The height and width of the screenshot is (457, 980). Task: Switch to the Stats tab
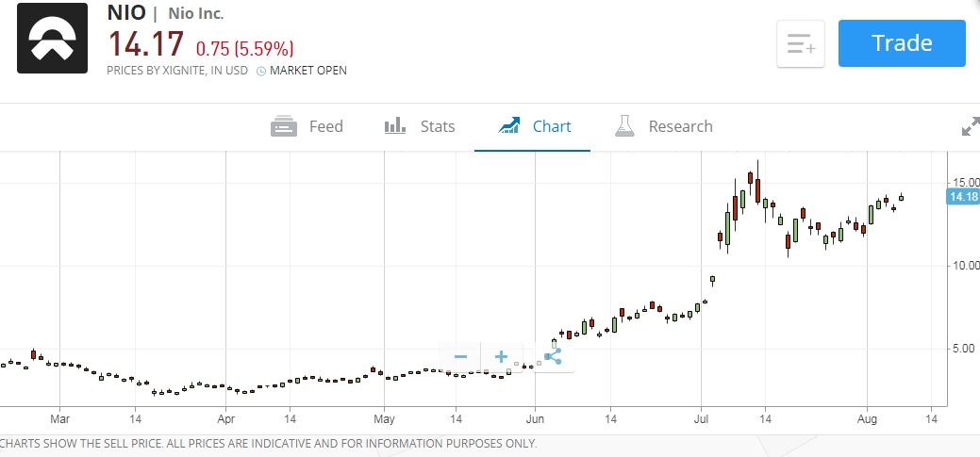pos(420,126)
